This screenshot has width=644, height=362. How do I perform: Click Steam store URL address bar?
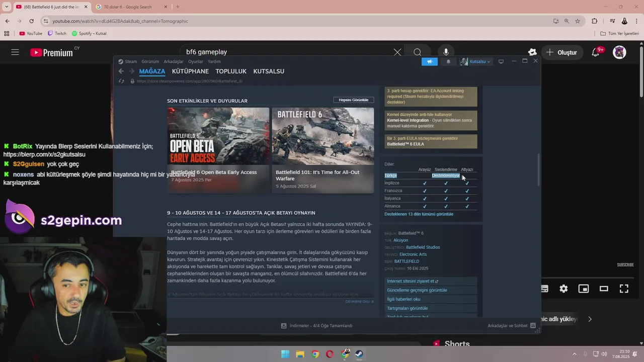190,81
